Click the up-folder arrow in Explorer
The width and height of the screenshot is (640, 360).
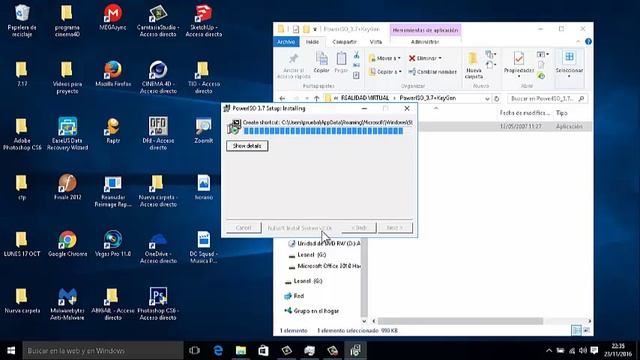pyautogui.click(x=317, y=98)
